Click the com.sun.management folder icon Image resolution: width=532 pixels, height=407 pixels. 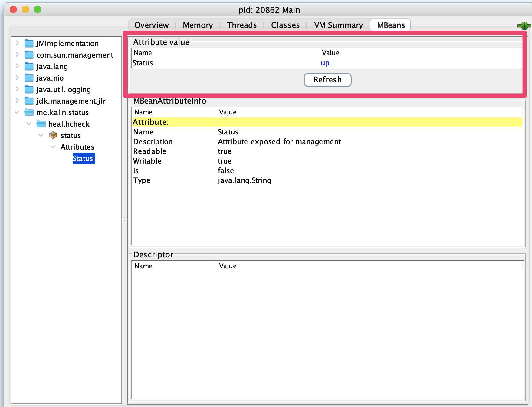tap(29, 55)
